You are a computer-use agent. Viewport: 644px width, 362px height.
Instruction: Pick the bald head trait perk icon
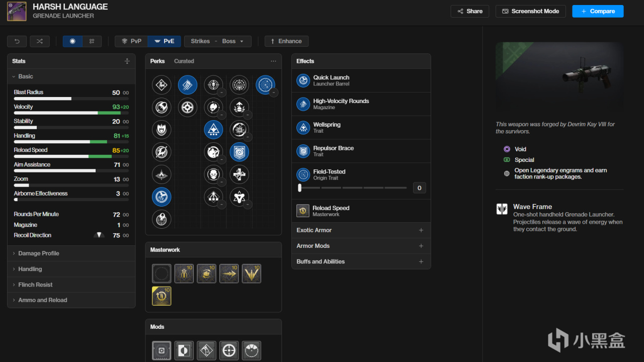pos(213,174)
